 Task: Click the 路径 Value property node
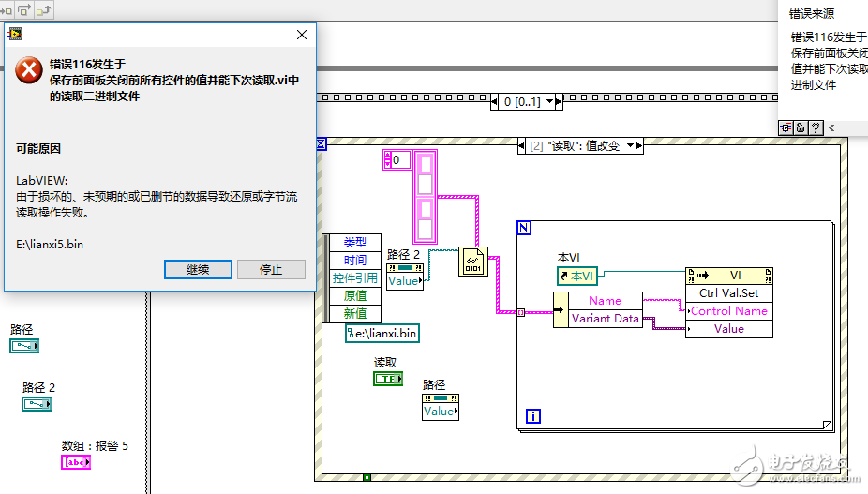coord(441,407)
